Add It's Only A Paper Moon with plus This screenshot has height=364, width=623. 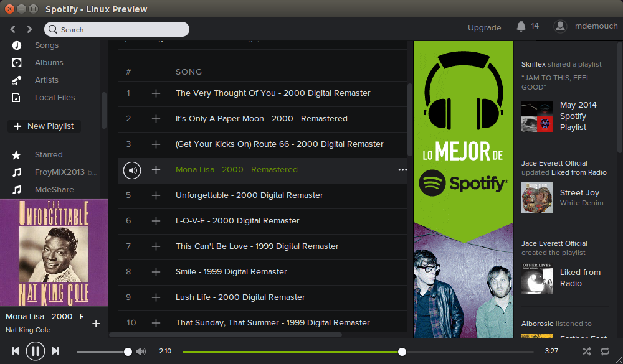pyautogui.click(x=156, y=119)
